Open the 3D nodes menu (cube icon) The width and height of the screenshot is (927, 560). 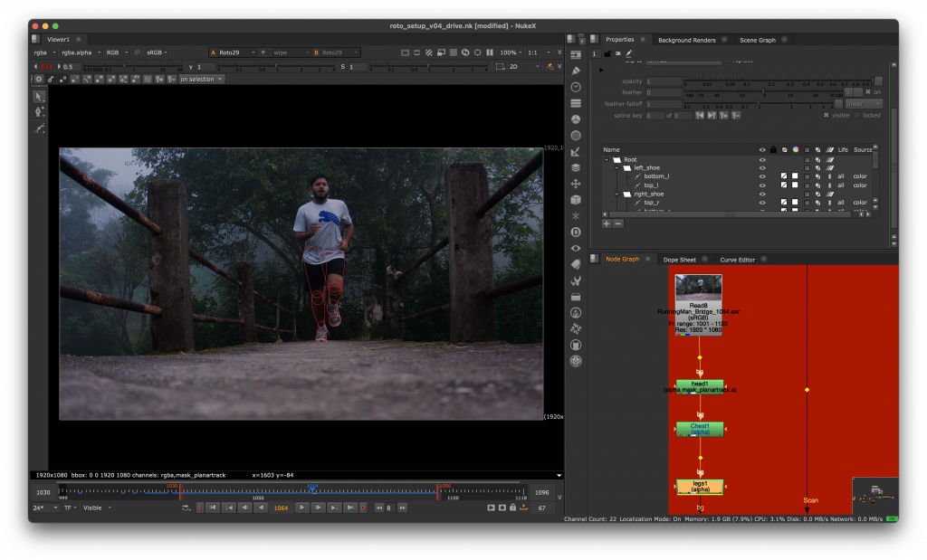coord(576,200)
